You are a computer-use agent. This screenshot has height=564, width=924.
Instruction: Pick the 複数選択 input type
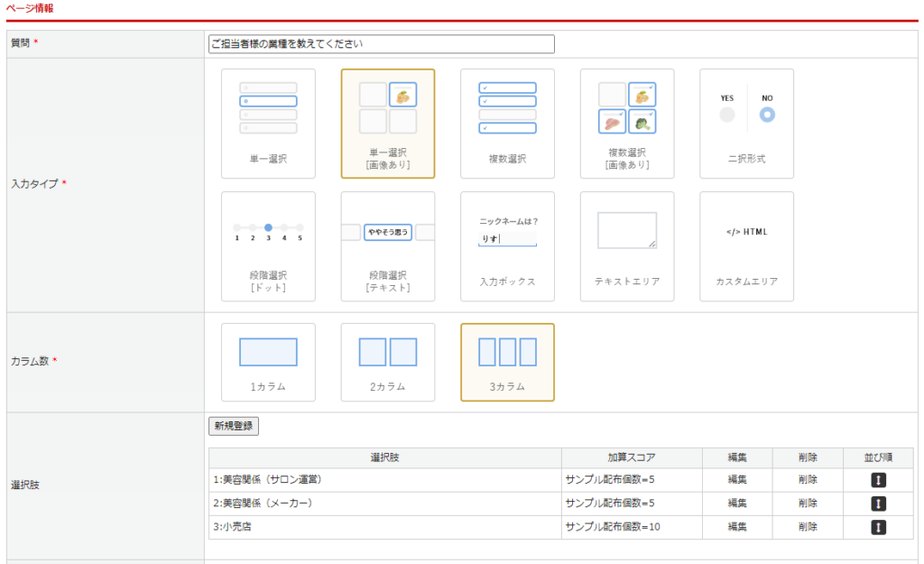507,124
